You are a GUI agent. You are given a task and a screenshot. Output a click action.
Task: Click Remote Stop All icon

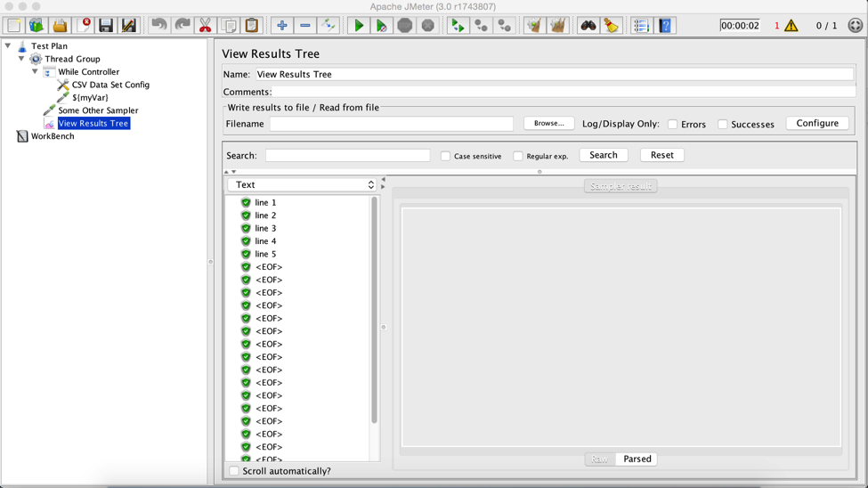[481, 26]
